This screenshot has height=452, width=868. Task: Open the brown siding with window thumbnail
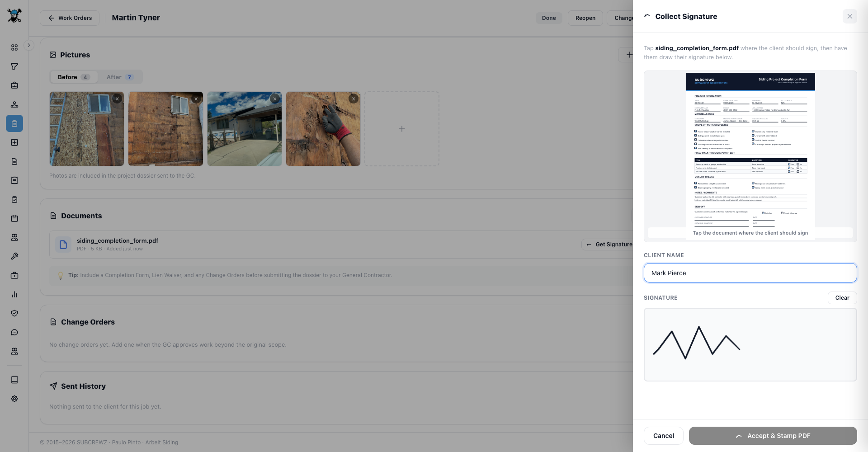(165, 129)
